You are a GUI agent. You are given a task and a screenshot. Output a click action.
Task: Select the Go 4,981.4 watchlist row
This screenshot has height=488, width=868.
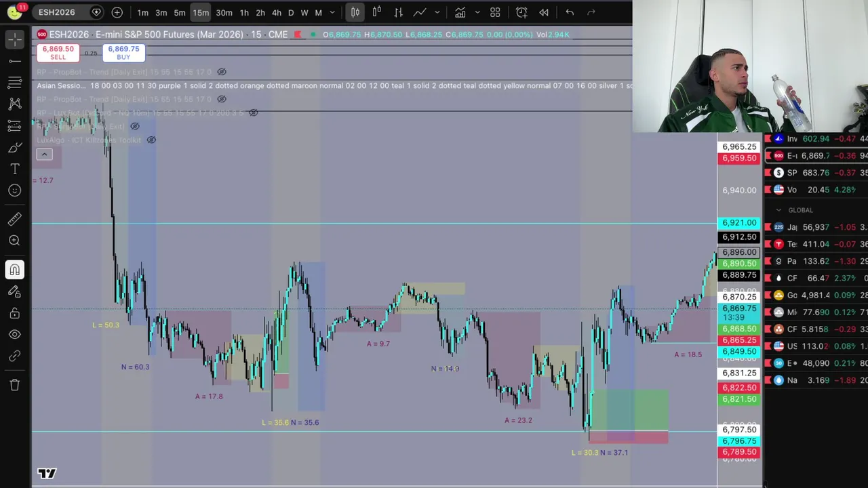pyautogui.click(x=816, y=295)
